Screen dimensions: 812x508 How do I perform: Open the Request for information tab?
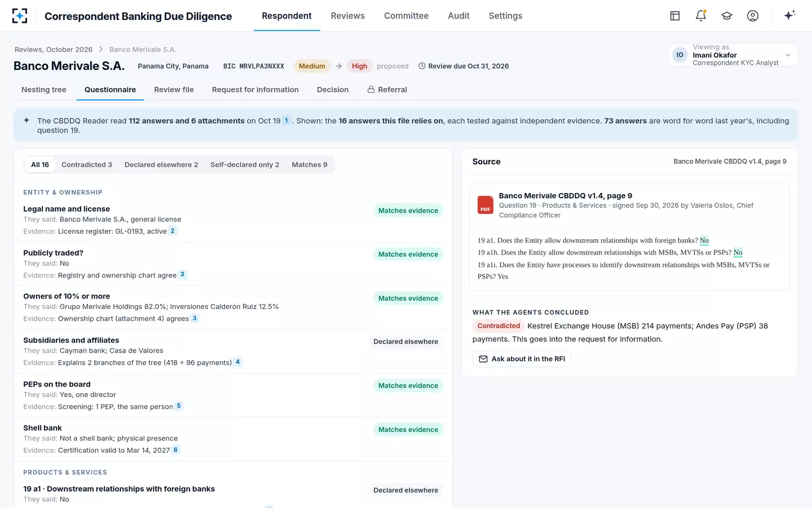pos(255,90)
